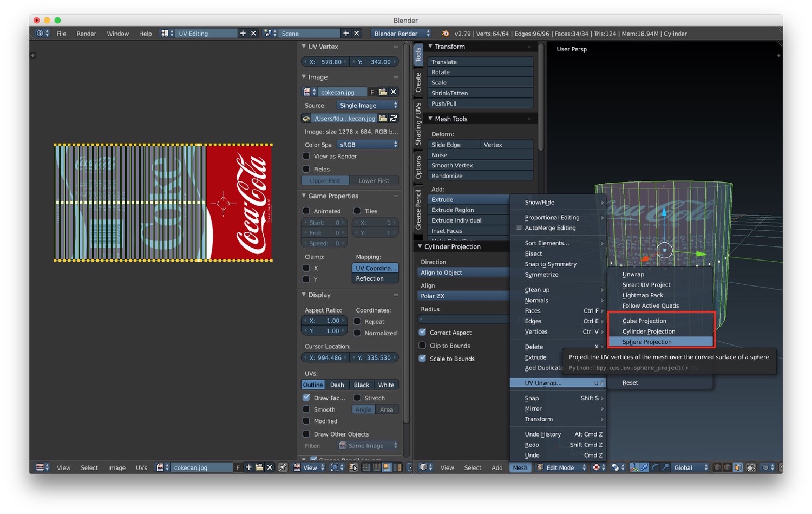The height and width of the screenshot is (514, 812).
Task: Open image file from Image panel folder icon
Action: (x=383, y=92)
